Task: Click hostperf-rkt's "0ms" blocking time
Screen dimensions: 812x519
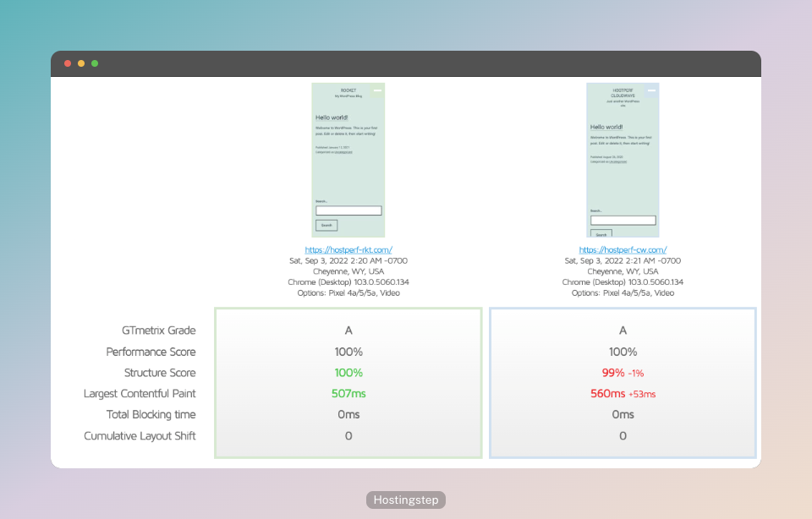Action: [348, 414]
